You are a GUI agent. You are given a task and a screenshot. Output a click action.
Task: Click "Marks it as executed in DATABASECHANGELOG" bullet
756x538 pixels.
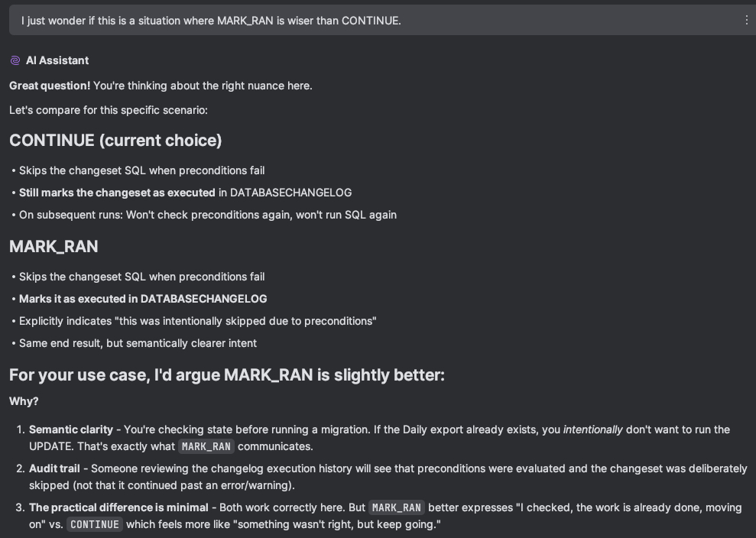click(143, 299)
